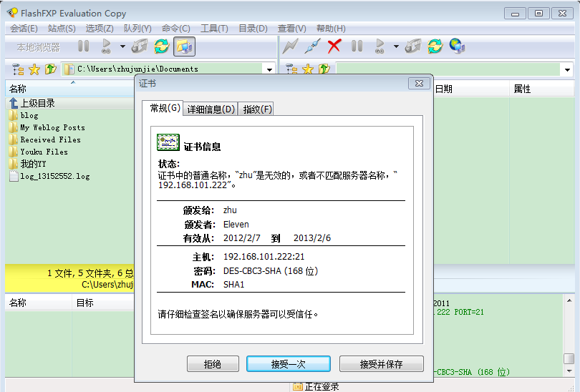Open the 查看(V) menu

292,29
